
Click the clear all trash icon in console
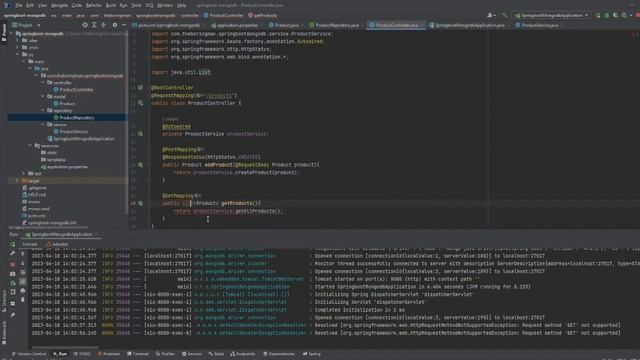tap(23, 300)
